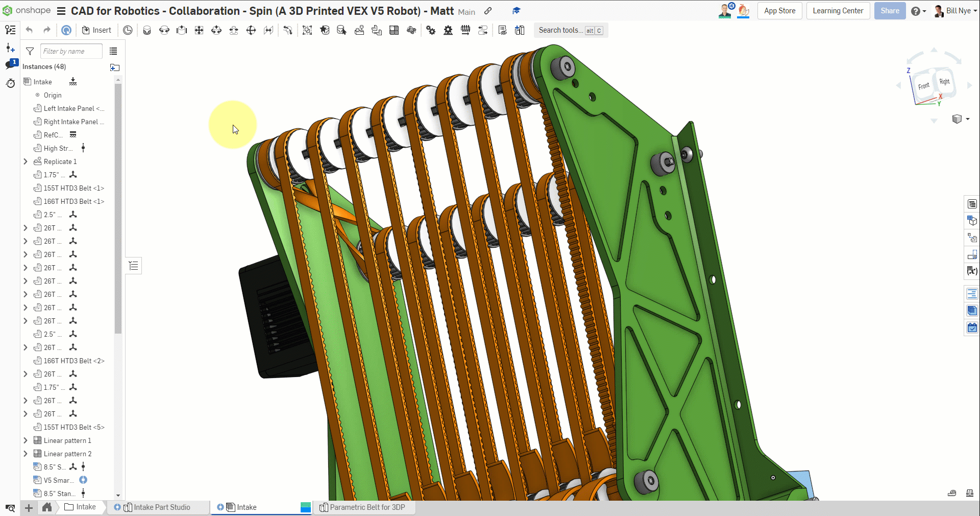Viewport: 980px width, 516px height.
Task: Open the Parametric Belt for 3DP tab
Action: [366, 507]
